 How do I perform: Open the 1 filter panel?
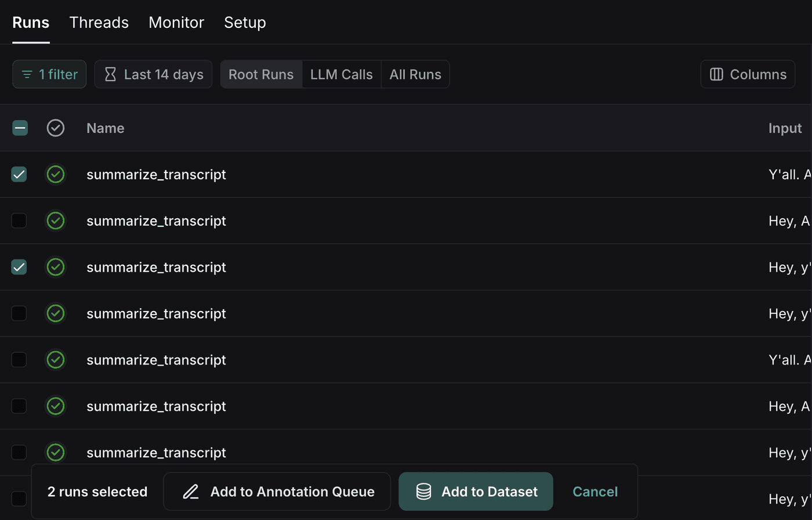49,74
